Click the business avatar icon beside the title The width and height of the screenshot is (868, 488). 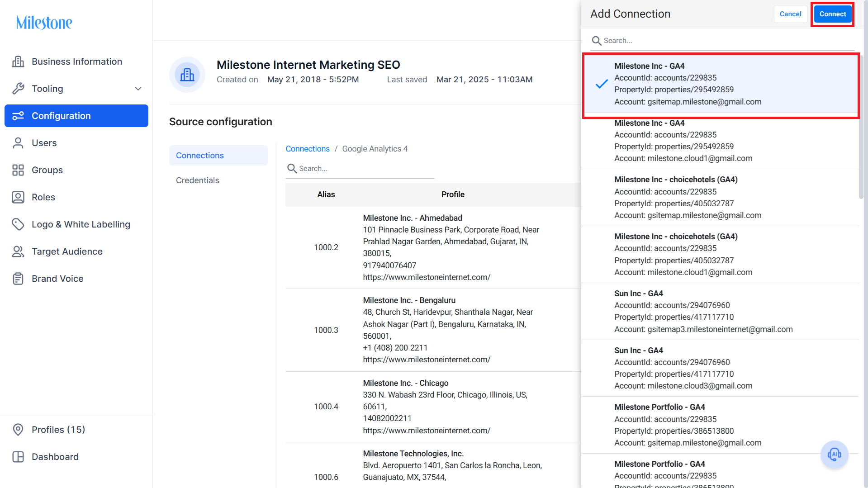coord(187,75)
